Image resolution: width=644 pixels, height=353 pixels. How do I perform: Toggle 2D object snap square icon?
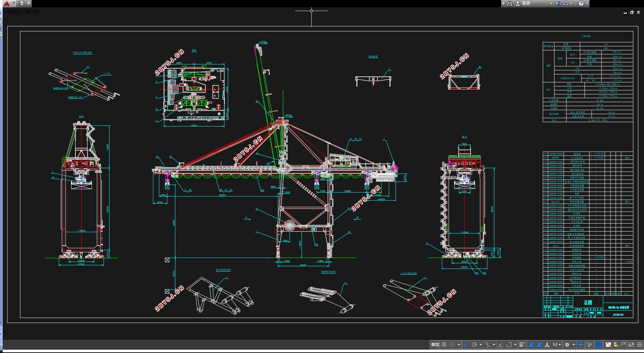pyautogui.click(x=509, y=345)
